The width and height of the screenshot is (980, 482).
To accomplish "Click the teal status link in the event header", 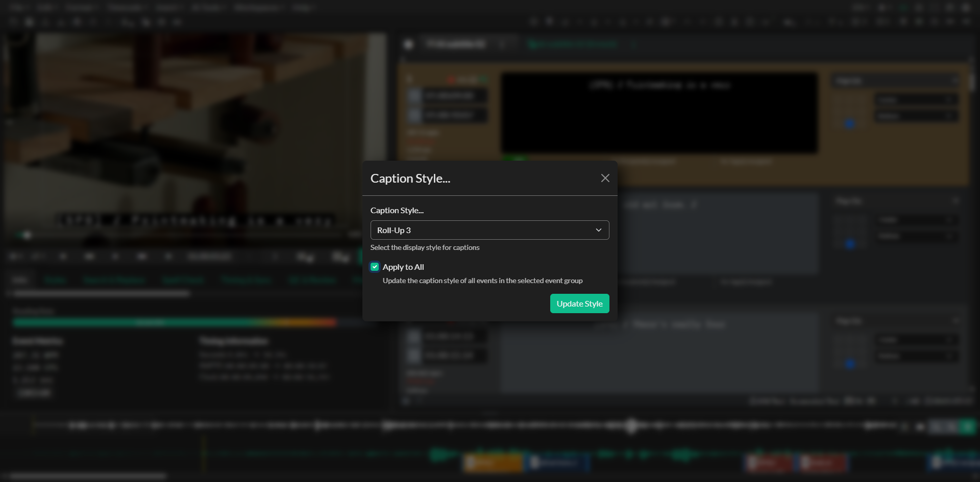I will coord(572,44).
